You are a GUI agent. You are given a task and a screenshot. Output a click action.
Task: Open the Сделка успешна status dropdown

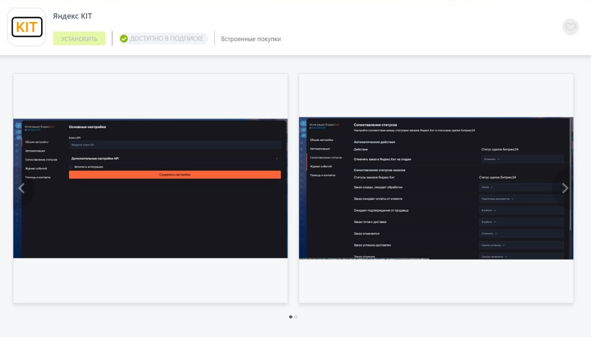[493, 245]
